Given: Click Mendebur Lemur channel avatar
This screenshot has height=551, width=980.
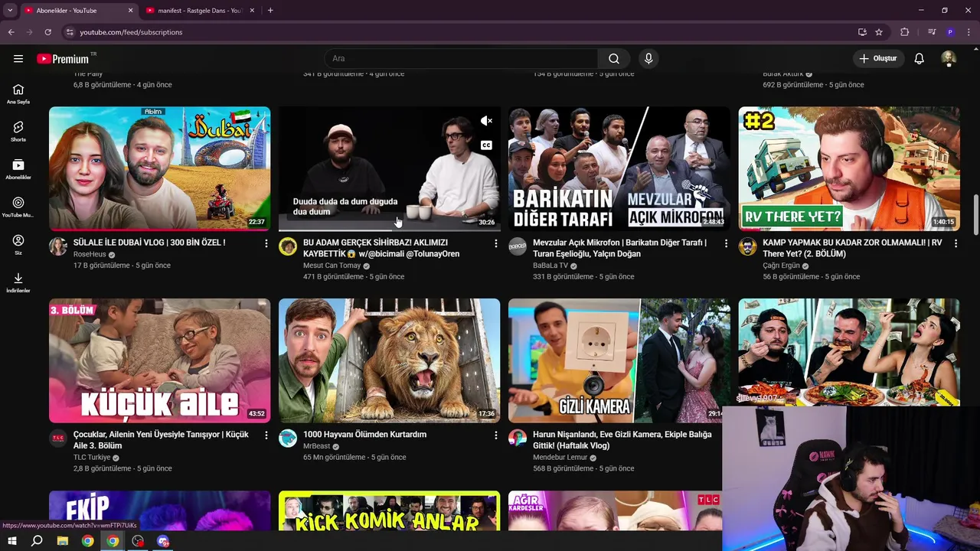Looking at the screenshot, I should [518, 439].
